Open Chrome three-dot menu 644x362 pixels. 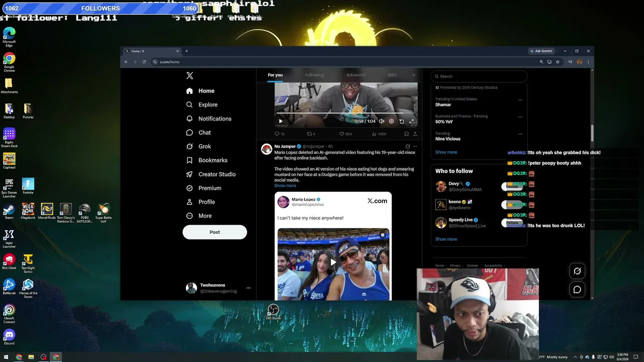[588, 62]
